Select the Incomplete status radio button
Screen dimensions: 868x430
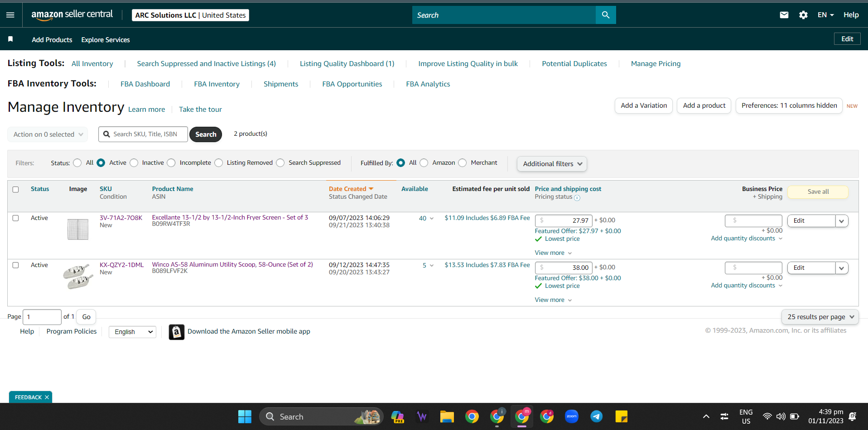tap(171, 163)
